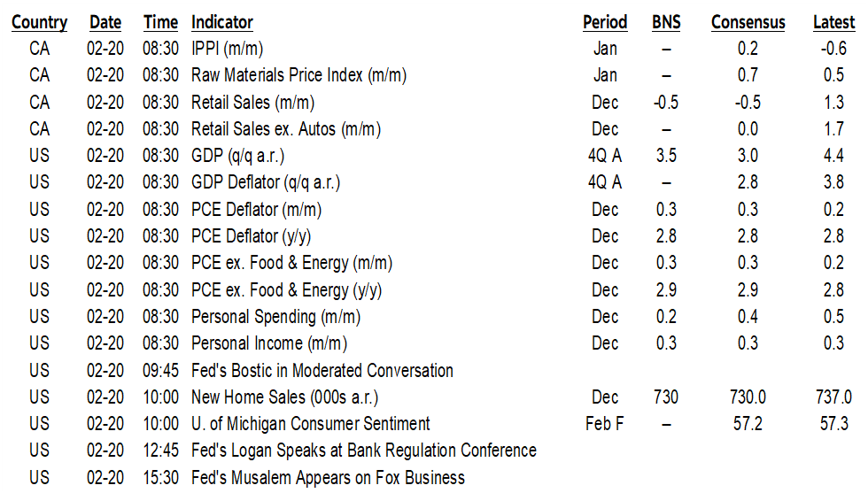This screenshot has width=868, height=493.
Task: Click the Date column header
Action: click(105, 22)
